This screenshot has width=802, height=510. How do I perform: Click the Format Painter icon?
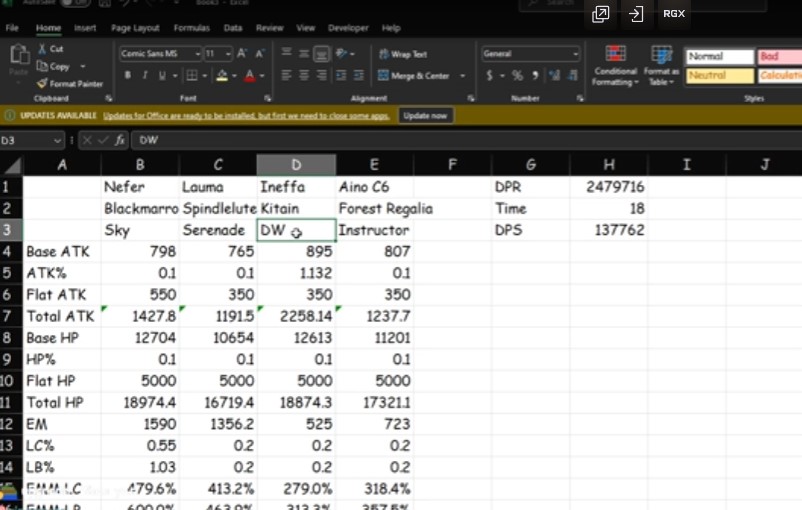tap(42, 83)
